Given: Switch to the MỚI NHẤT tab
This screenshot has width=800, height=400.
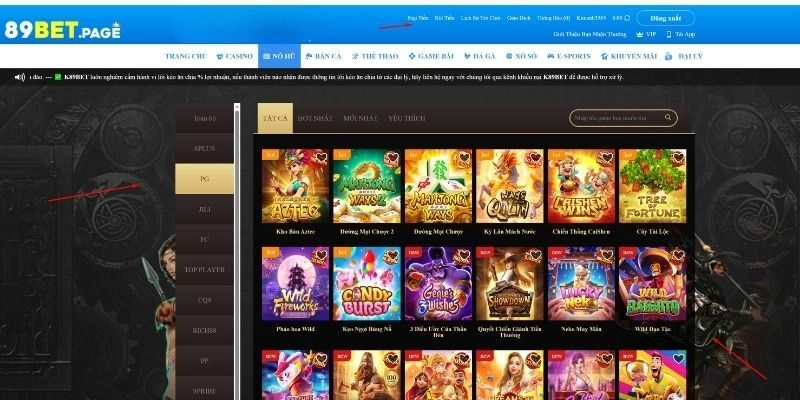Looking at the screenshot, I should [360, 118].
